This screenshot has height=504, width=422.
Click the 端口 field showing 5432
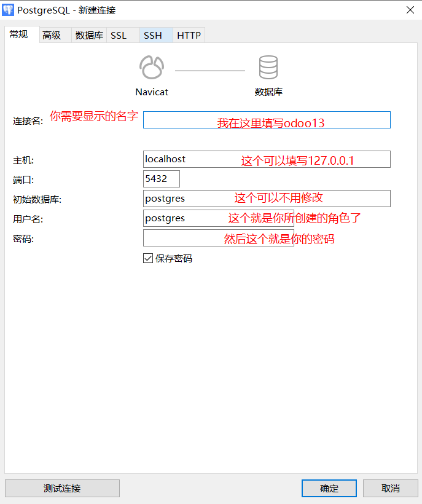click(162, 179)
